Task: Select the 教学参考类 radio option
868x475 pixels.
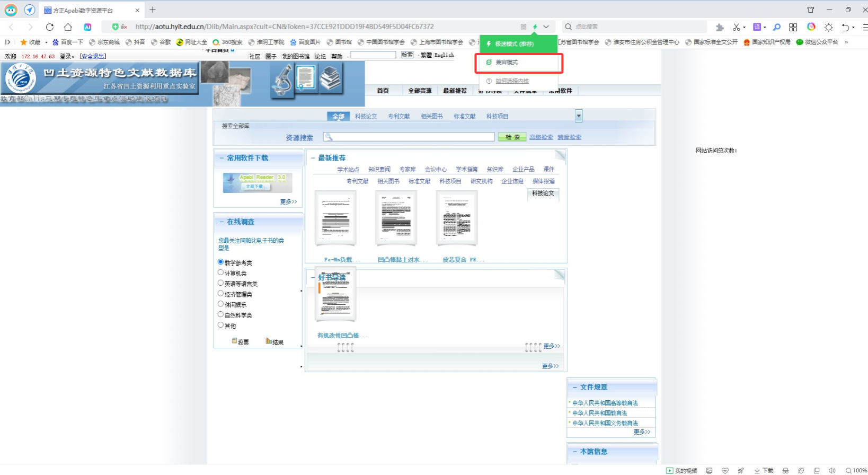Action: (220, 262)
